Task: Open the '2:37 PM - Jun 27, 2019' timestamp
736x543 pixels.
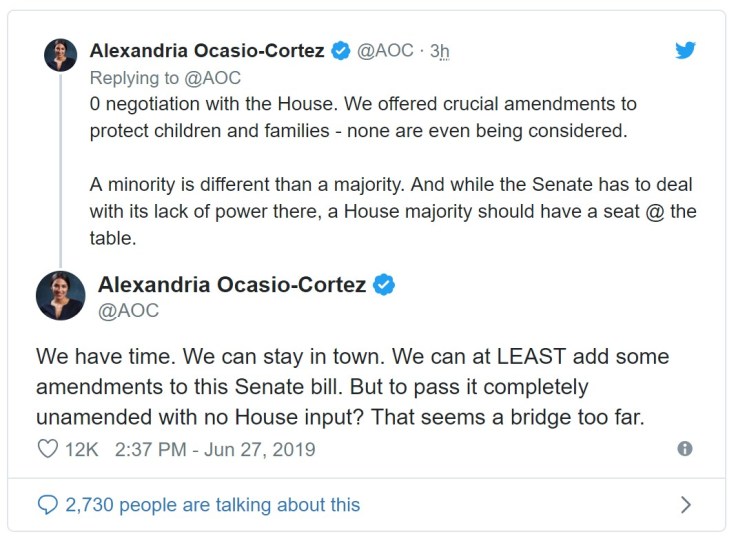Action: click(215, 449)
